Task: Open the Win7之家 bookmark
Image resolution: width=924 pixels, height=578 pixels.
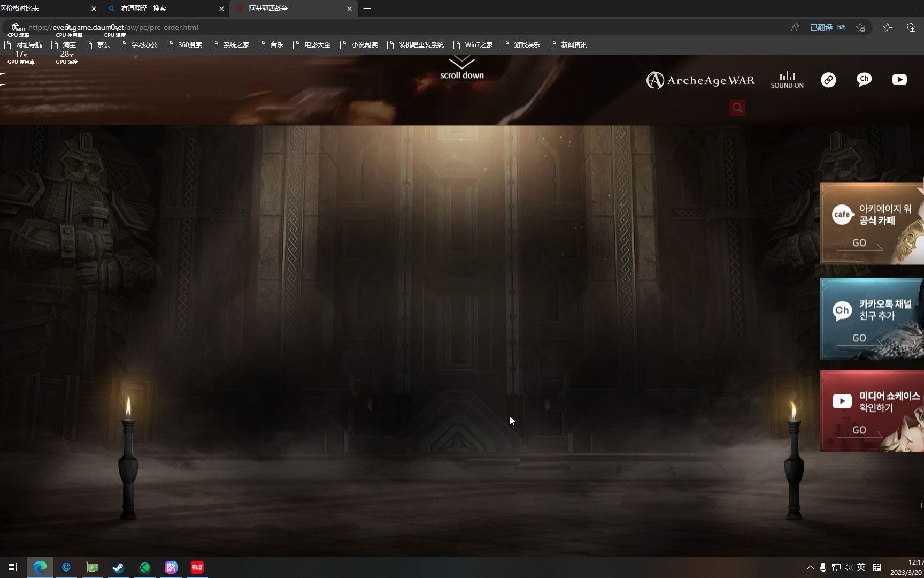Action: point(473,45)
